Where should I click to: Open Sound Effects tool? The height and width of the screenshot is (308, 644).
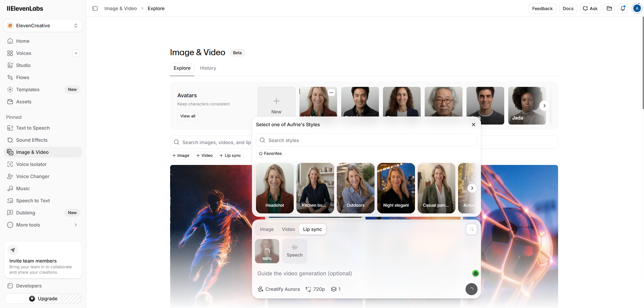(x=43, y=140)
